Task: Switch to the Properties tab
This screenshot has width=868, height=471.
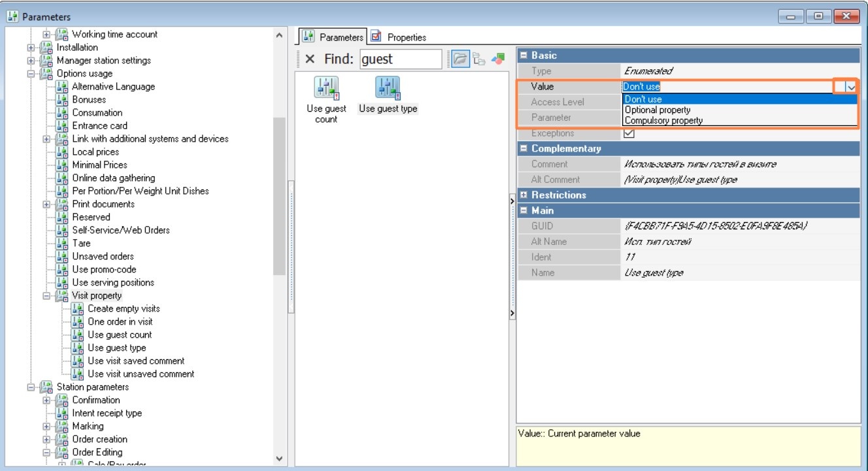Action: coord(399,37)
